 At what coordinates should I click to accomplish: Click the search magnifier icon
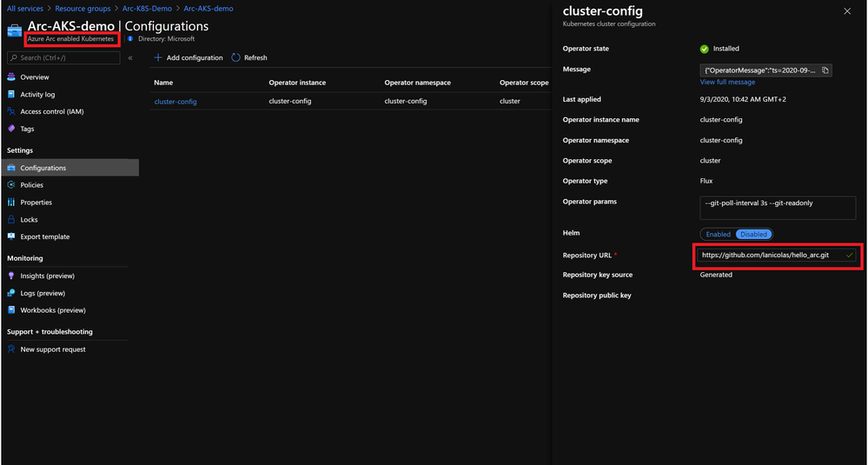(x=14, y=57)
